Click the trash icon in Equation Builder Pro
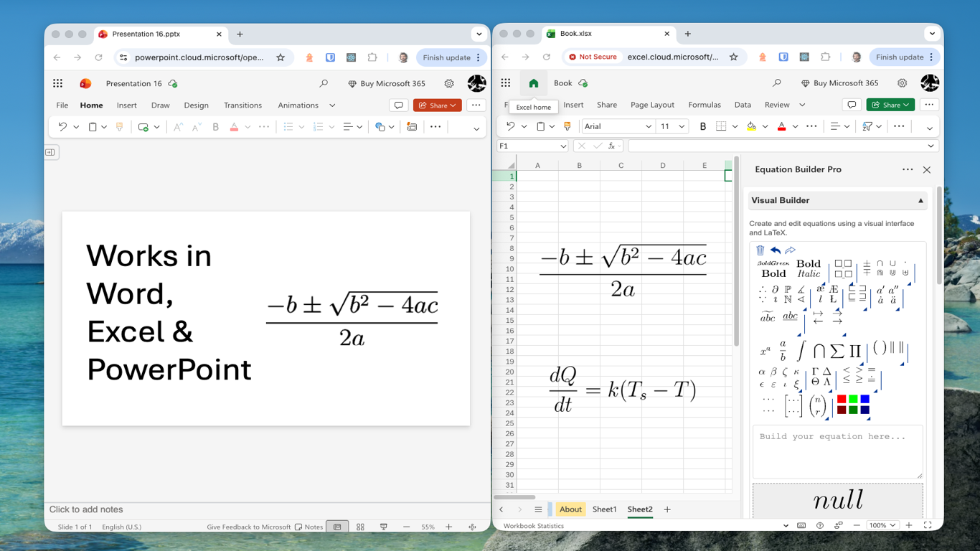This screenshot has width=980, height=551. [x=760, y=250]
